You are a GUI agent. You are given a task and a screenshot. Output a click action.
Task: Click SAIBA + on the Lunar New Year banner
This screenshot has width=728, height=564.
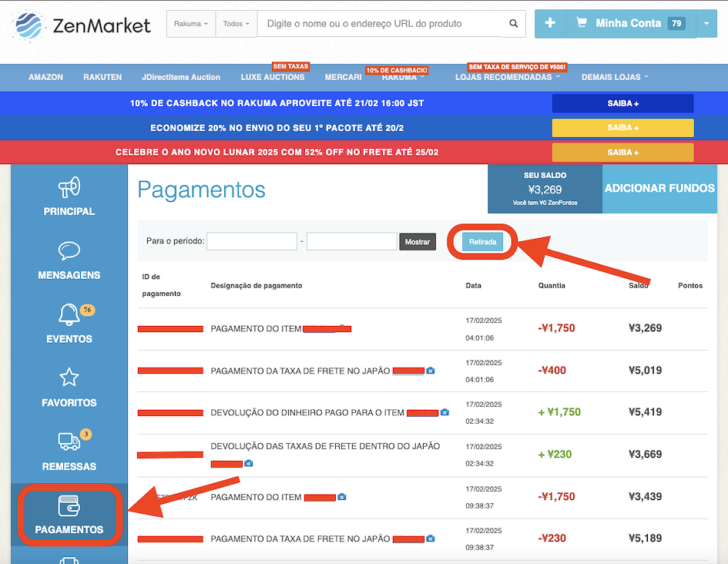(622, 153)
